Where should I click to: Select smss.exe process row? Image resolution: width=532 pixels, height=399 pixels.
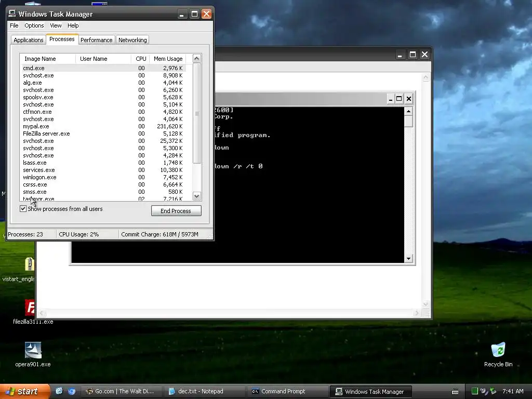pos(103,192)
